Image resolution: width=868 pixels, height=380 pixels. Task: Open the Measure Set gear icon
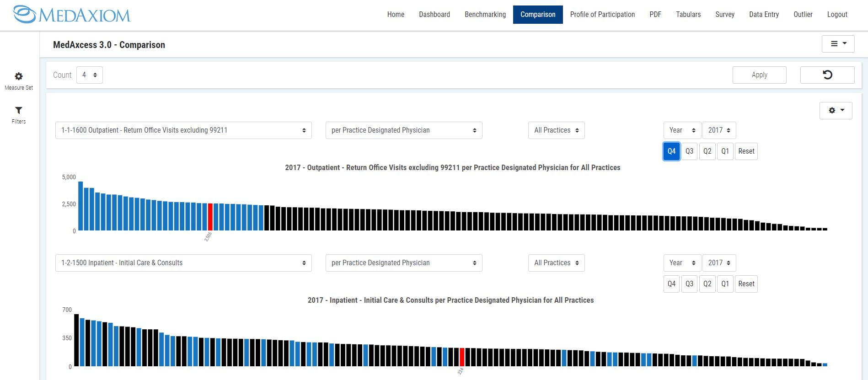pyautogui.click(x=19, y=77)
